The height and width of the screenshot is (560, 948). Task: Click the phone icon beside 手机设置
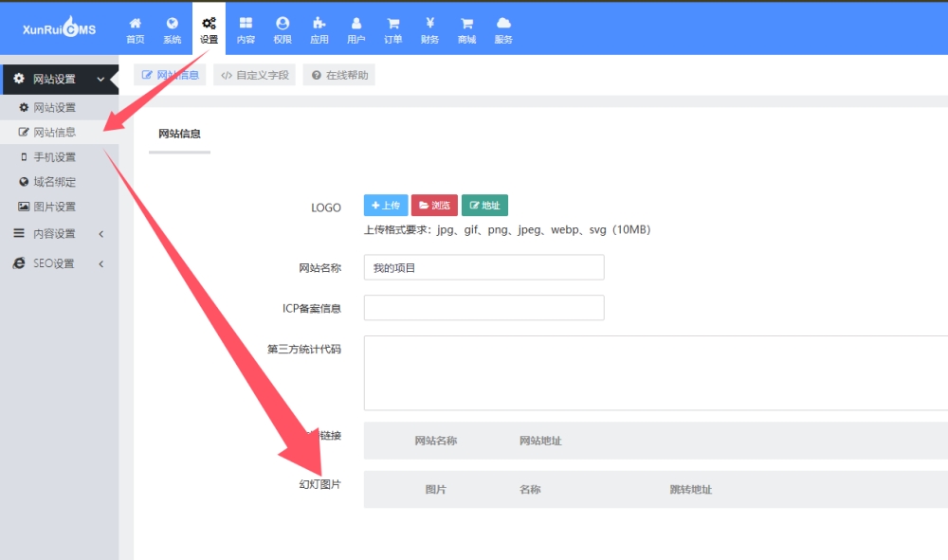click(x=24, y=157)
